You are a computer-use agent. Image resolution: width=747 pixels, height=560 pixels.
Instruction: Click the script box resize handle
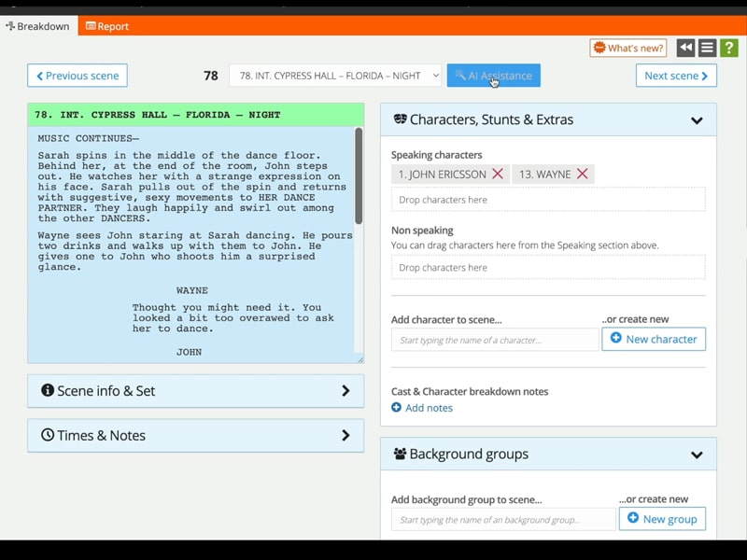(x=360, y=360)
